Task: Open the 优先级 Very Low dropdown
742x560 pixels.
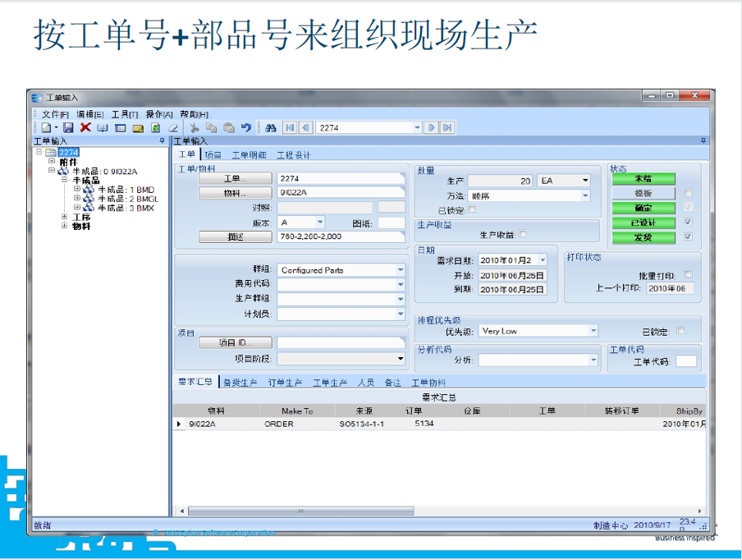Action: 593,331
